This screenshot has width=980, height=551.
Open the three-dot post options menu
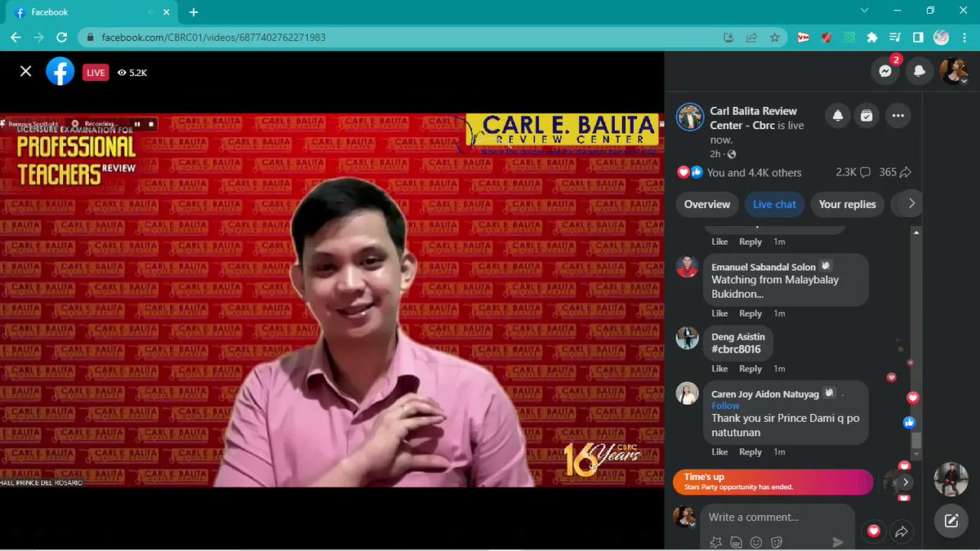tap(898, 116)
